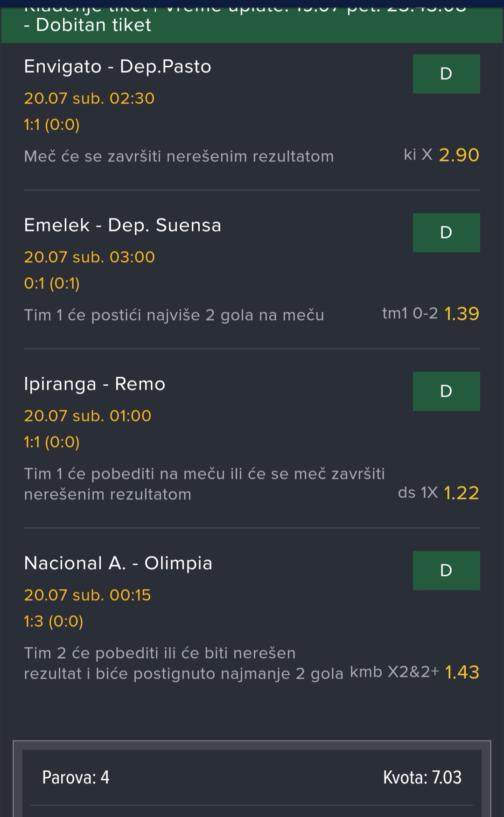Viewport: 504px width, 817px height.
Task: Tap the 1.39 odds for tm1 0-2
Action: pyautogui.click(x=462, y=314)
